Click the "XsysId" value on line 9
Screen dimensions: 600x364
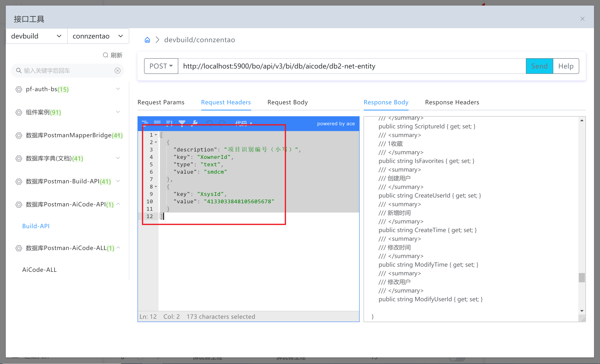(210, 194)
